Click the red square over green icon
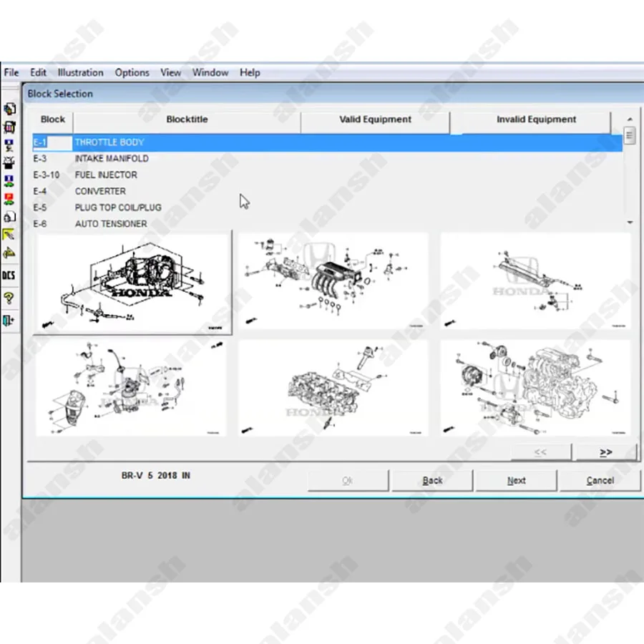 9,198
